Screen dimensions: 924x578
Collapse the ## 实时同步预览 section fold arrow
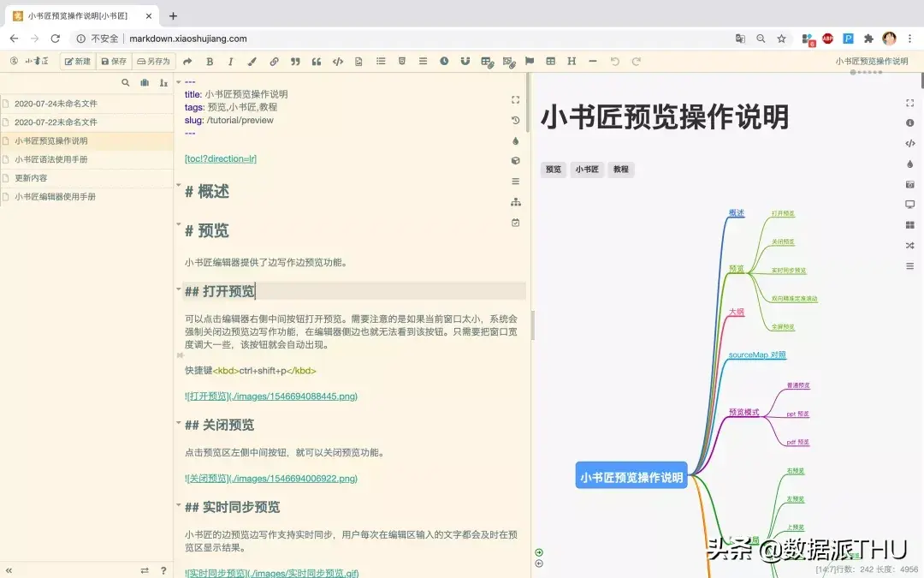click(x=179, y=505)
